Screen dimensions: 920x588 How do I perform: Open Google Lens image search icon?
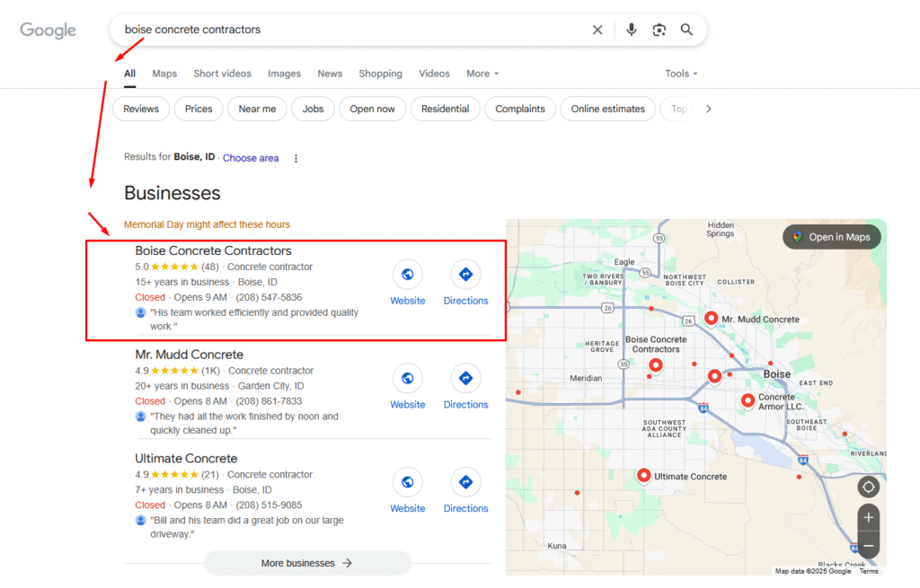click(x=659, y=30)
